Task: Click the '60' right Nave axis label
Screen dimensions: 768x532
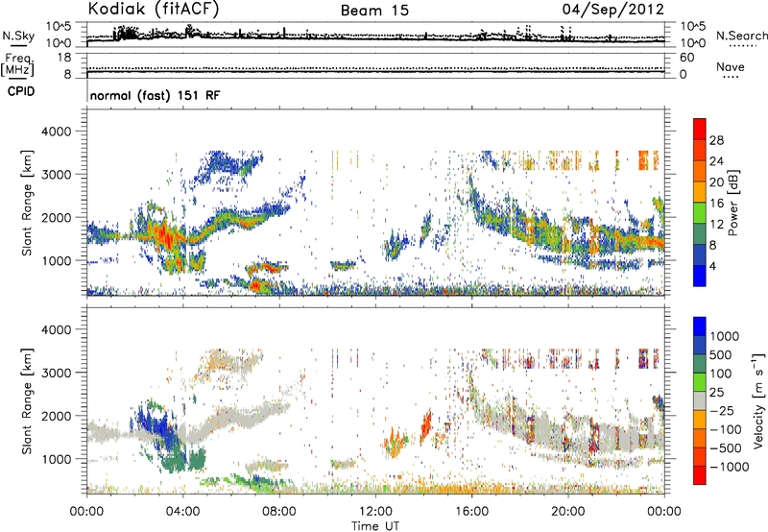Action: [686, 58]
